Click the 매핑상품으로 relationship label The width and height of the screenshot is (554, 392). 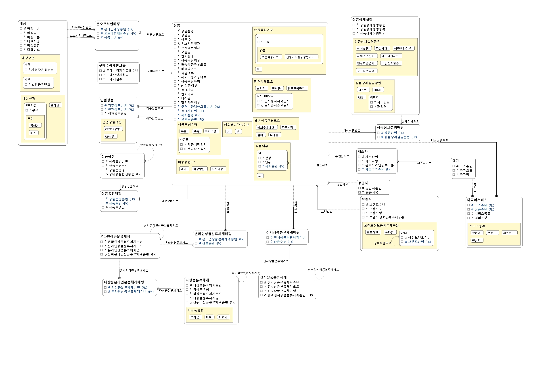click(x=155, y=35)
